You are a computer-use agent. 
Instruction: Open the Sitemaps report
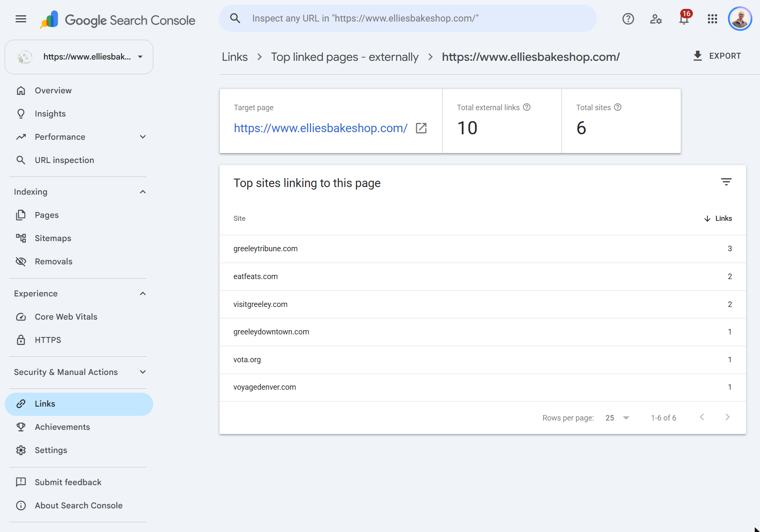79,238
